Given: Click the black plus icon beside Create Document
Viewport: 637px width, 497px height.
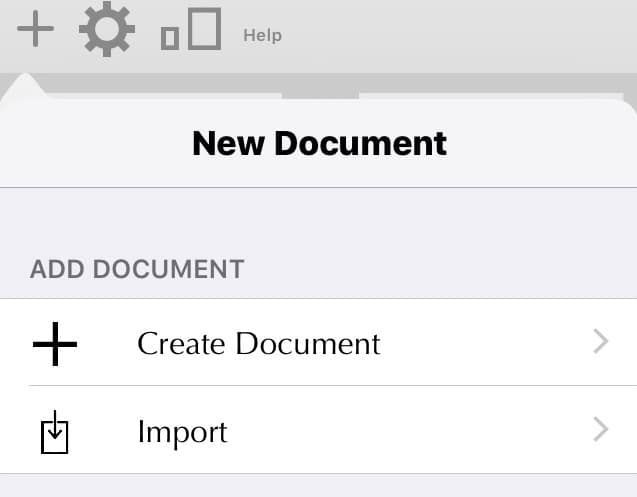Looking at the screenshot, I should click(55, 343).
